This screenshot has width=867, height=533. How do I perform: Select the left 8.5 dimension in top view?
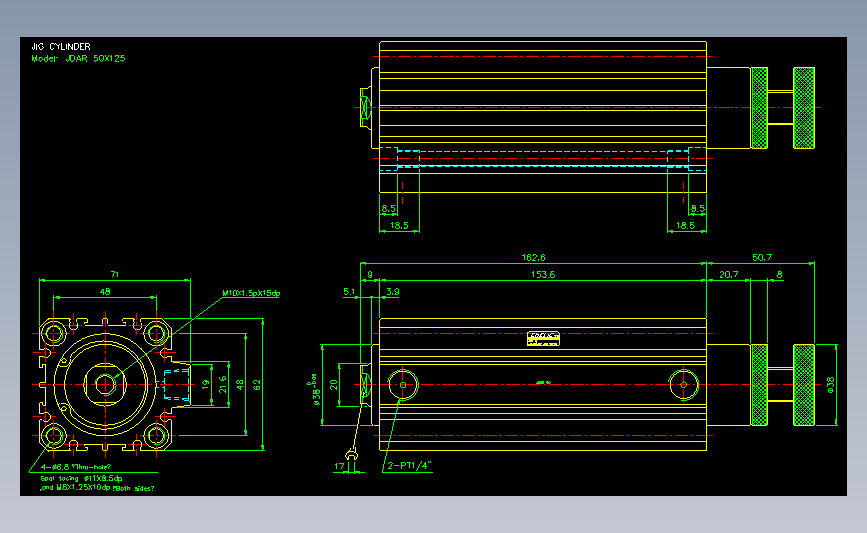click(389, 208)
